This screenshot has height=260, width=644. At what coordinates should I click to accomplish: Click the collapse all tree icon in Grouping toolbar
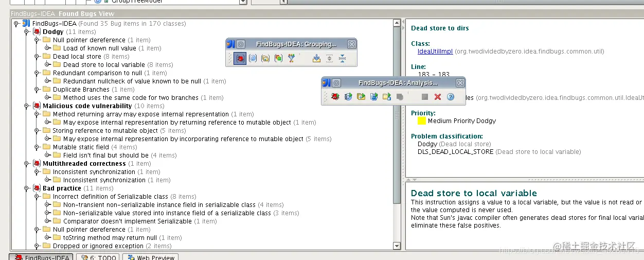tap(343, 58)
